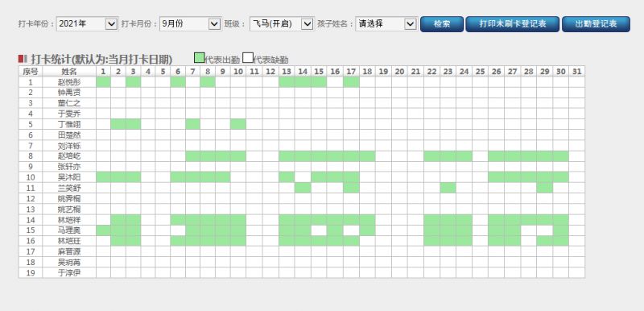Select student name 赵悦彤 in row 1
The height and width of the screenshot is (311, 644).
69,82
